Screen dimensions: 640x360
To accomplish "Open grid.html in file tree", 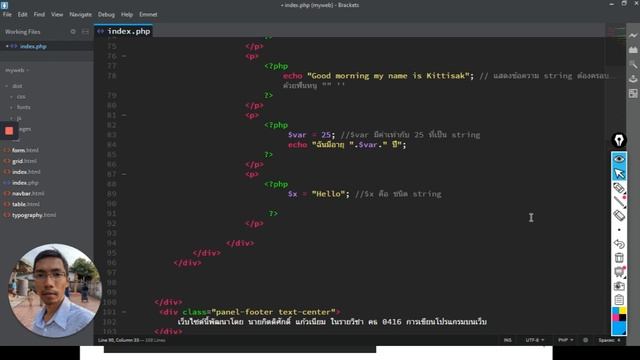I will (24, 161).
